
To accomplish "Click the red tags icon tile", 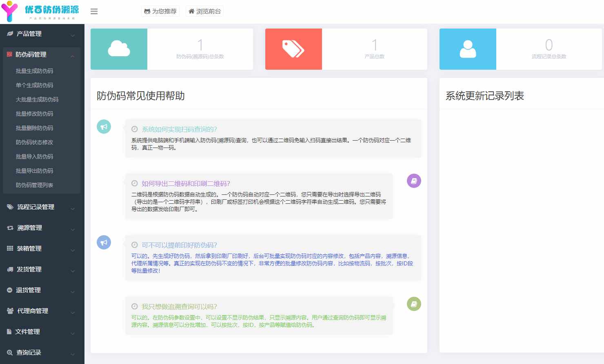I will tap(293, 49).
